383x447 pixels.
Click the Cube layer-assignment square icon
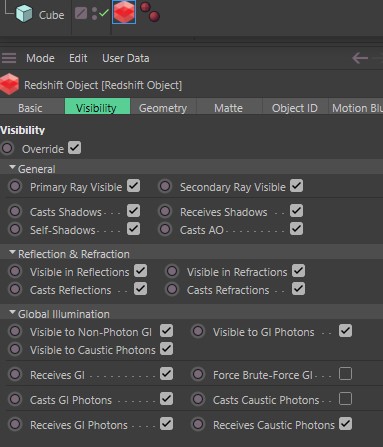pyautogui.click(x=81, y=14)
